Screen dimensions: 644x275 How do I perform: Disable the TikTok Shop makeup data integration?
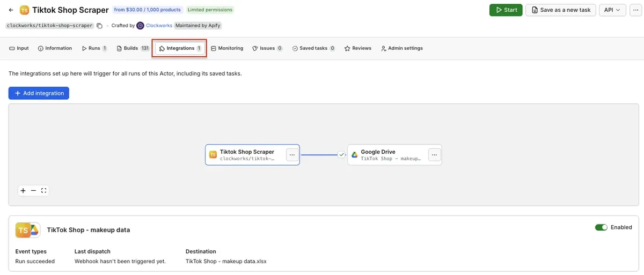pos(601,227)
